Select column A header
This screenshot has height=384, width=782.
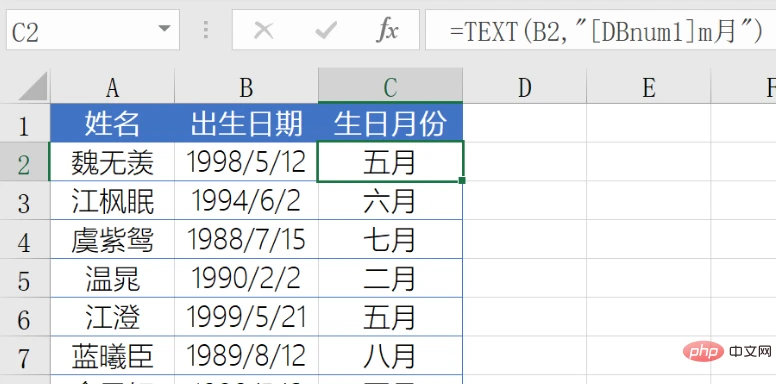112,88
